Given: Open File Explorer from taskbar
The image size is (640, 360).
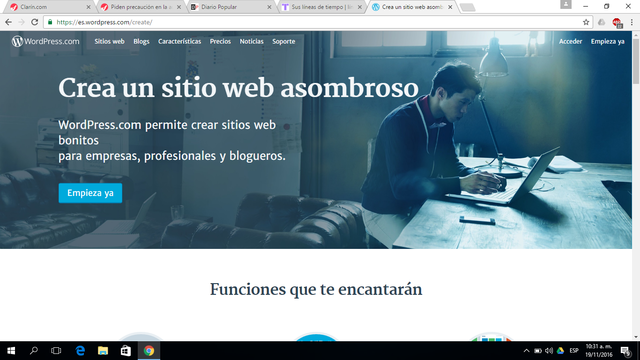Looking at the screenshot, I should tap(103, 351).
